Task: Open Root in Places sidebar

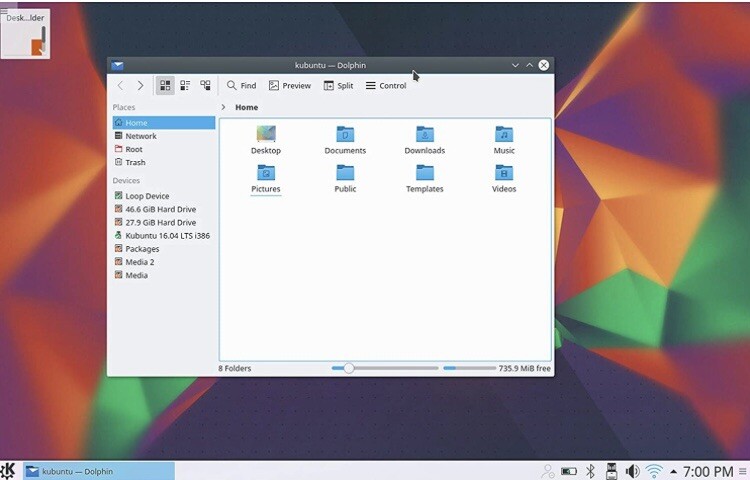Action: pyautogui.click(x=164, y=149)
